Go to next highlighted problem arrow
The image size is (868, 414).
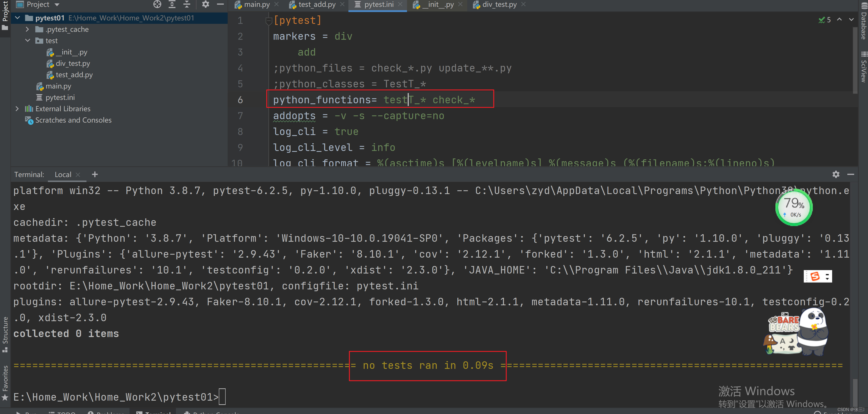pyautogui.click(x=851, y=20)
